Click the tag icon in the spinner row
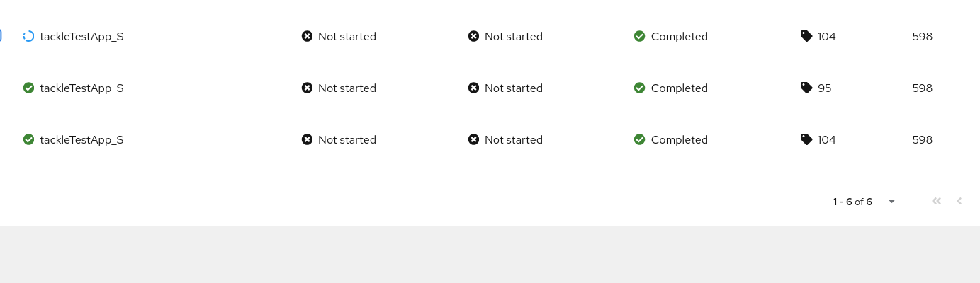The width and height of the screenshot is (980, 283). 806,36
